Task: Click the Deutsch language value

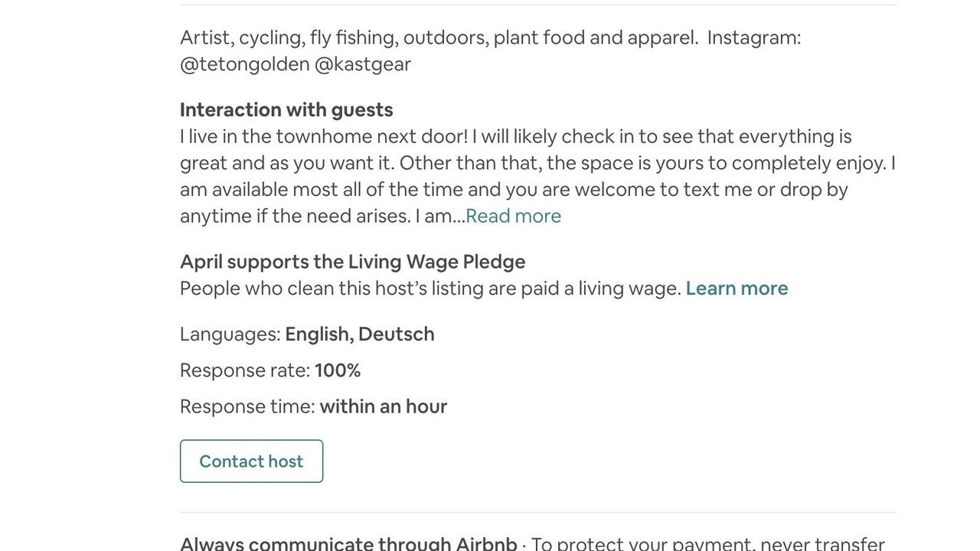Action: coord(397,334)
